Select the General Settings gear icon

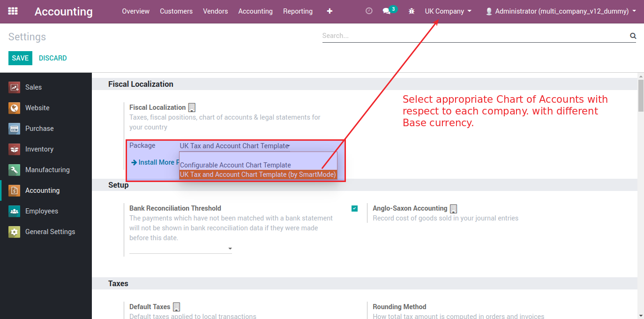[x=15, y=232]
